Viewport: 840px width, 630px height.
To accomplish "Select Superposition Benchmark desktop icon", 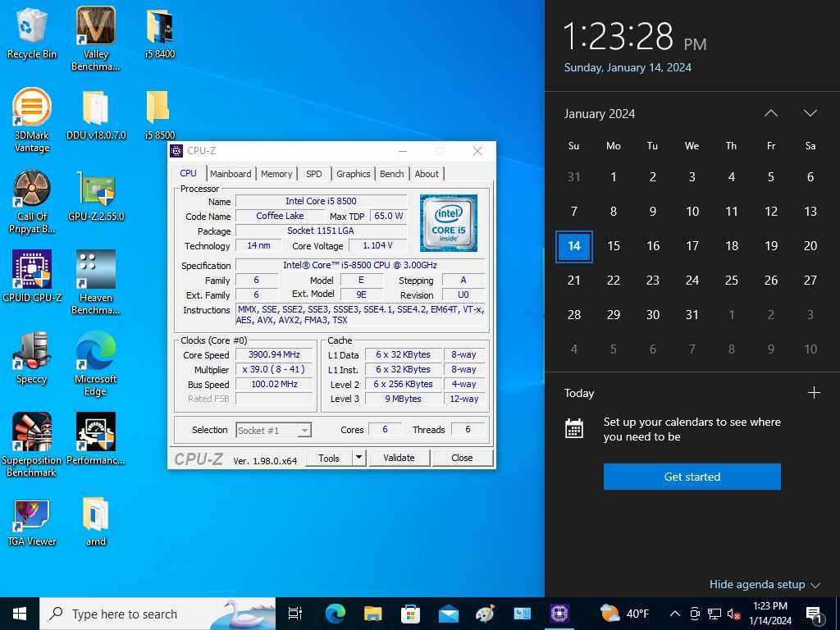I will coord(31,445).
